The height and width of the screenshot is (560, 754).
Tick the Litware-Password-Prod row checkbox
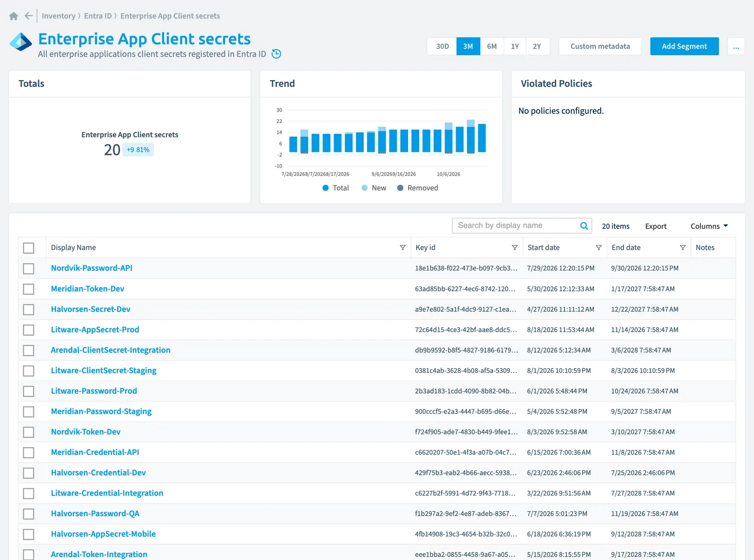click(29, 391)
